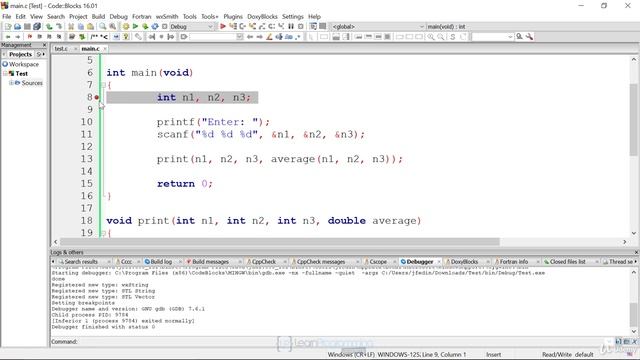Close the Logs & others panel
Image resolution: width=640 pixels, height=360 pixels.
click(636, 252)
